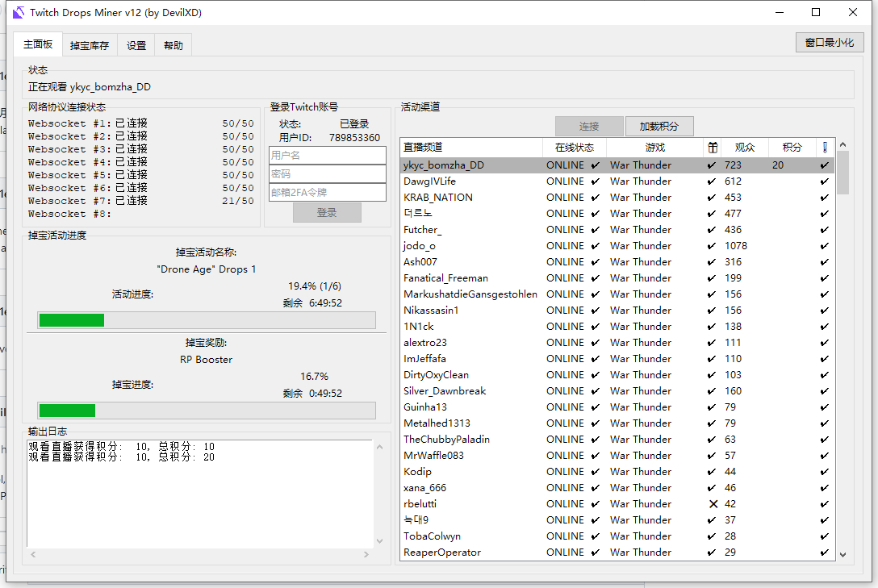Focus the 用户名 input field
The height and width of the screenshot is (588, 878).
pyautogui.click(x=328, y=156)
